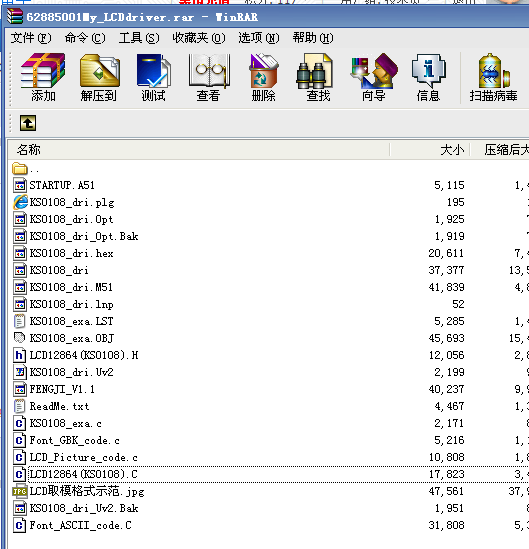
Task: Click the 测试 (Test) toolbar icon
Action: (x=154, y=70)
